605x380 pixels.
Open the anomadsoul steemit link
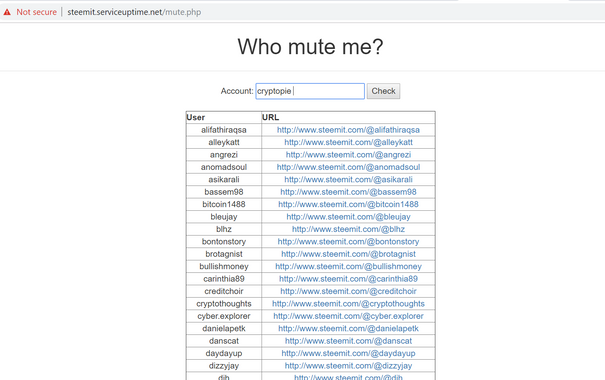pyautogui.click(x=348, y=167)
